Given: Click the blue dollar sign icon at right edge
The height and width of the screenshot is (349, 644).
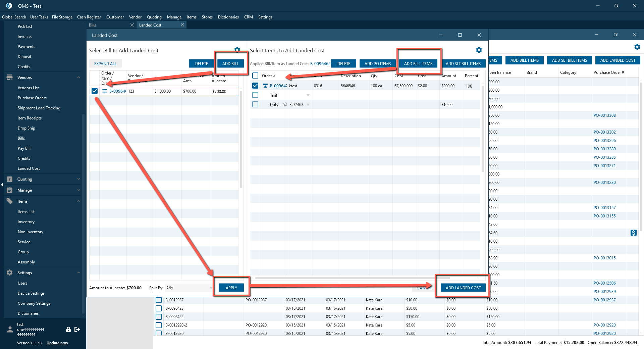Looking at the screenshot, I should [x=634, y=233].
